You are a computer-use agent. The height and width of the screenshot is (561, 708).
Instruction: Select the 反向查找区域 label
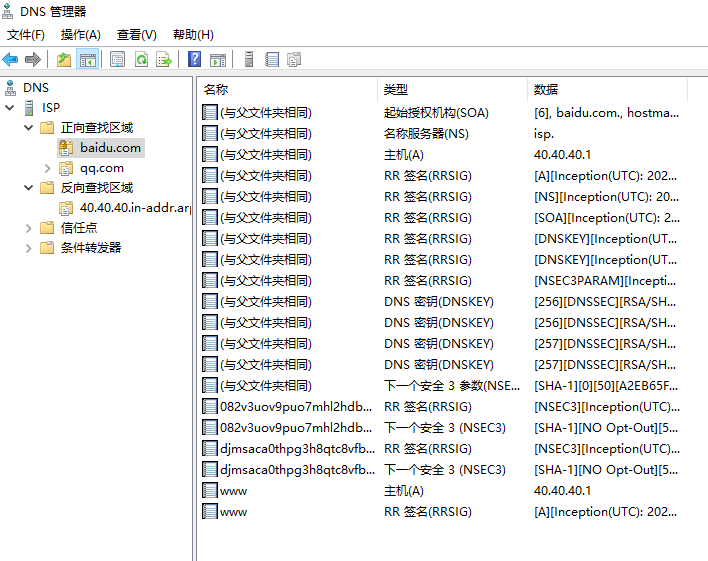tap(97, 187)
